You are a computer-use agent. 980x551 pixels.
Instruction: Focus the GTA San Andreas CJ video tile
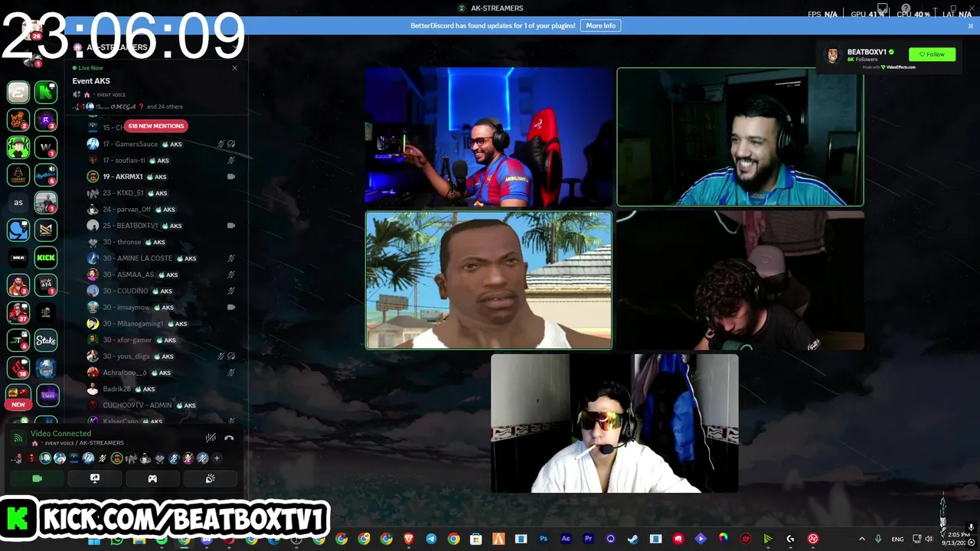488,280
